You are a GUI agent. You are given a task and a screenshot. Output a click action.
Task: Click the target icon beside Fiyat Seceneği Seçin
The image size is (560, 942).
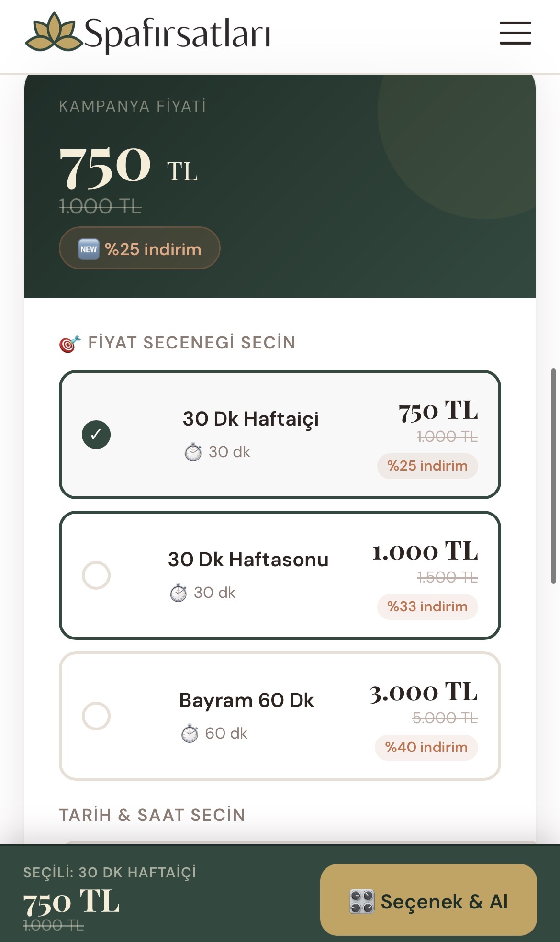click(70, 343)
